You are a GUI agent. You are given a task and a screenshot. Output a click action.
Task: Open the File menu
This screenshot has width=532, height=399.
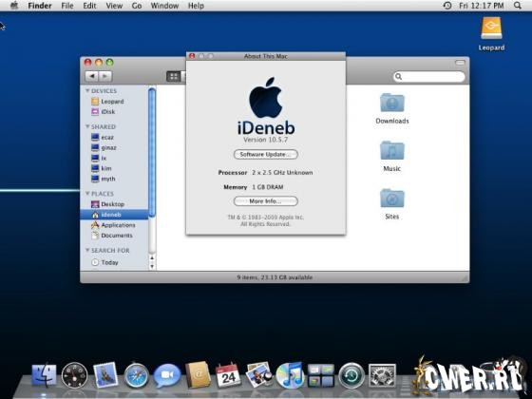click(67, 6)
